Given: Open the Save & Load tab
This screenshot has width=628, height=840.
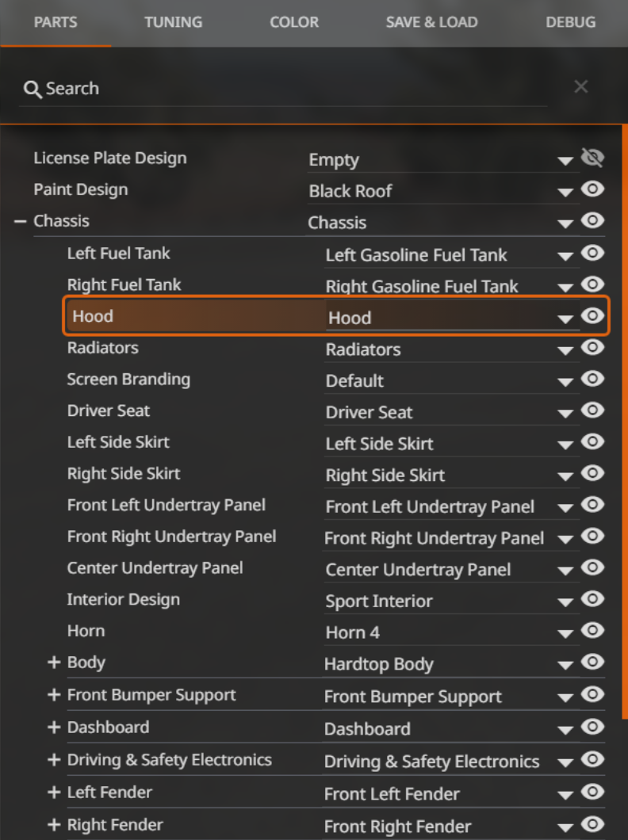Looking at the screenshot, I should click(x=431, y=22).
